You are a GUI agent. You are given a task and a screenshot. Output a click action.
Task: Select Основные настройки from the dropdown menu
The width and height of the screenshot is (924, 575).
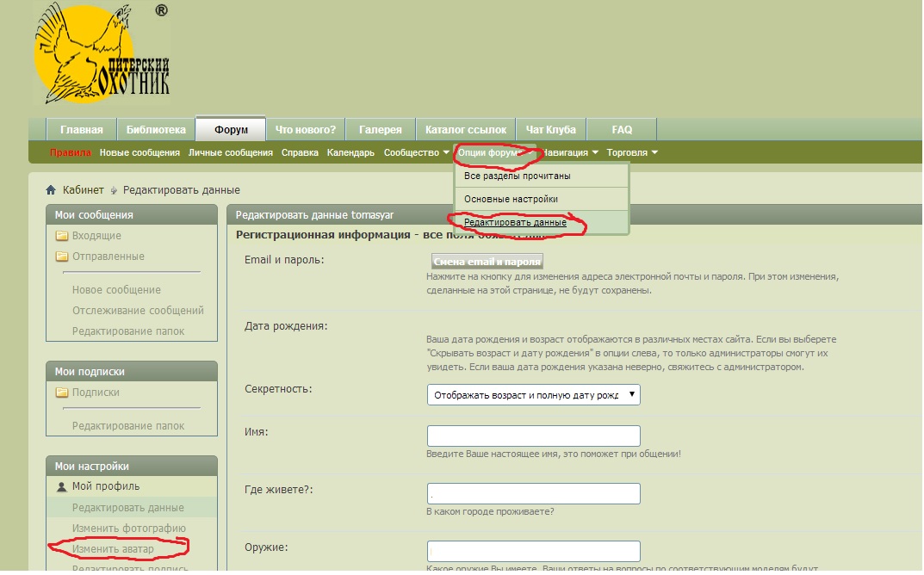click(x=511, y=199)
